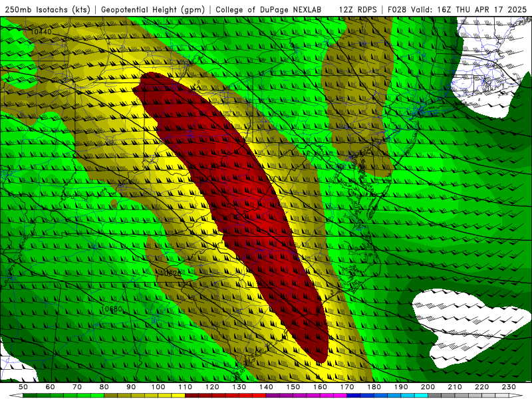
Task: Click the 220 value on the color scale
Action: (481, 387)
